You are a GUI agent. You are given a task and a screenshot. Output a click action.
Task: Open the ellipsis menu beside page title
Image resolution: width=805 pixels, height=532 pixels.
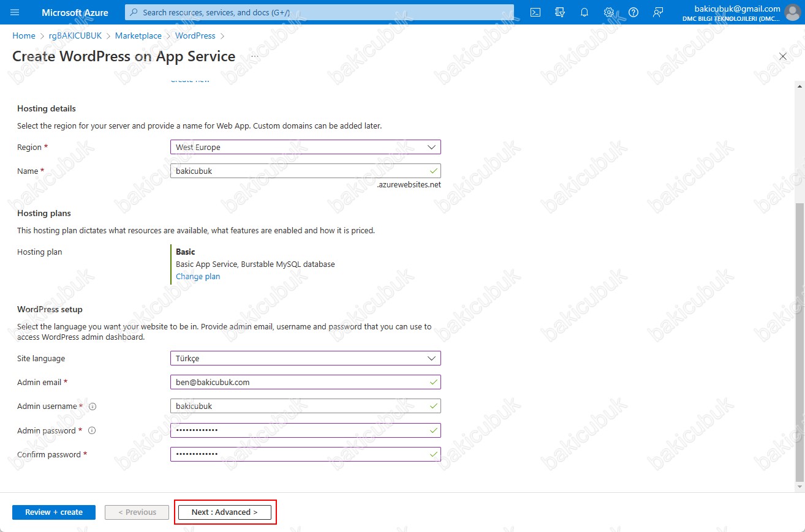255,56
